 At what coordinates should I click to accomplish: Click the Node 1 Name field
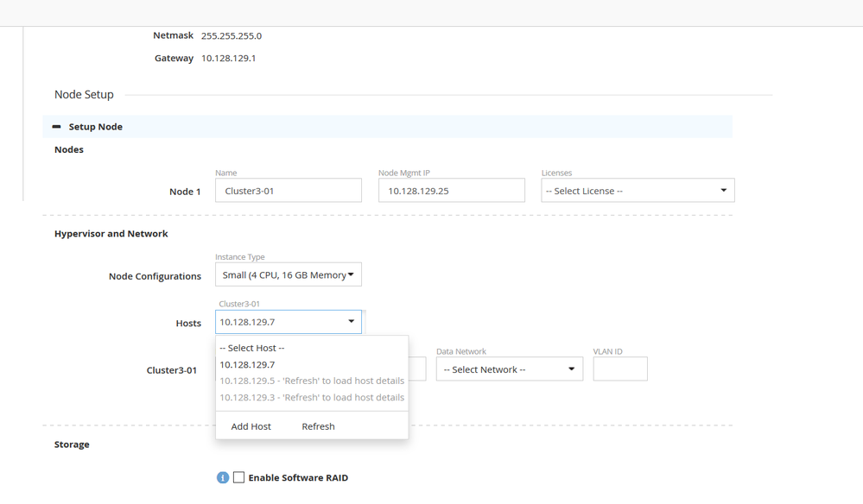288,191
